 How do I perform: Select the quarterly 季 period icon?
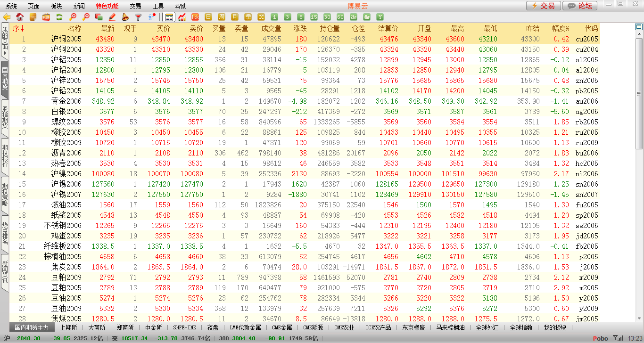[248, 17]
